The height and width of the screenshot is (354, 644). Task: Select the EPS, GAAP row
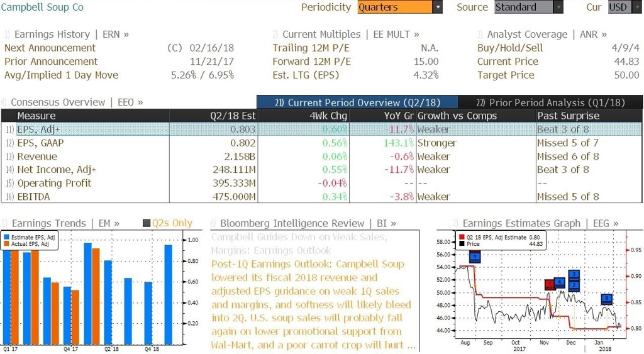321,143
